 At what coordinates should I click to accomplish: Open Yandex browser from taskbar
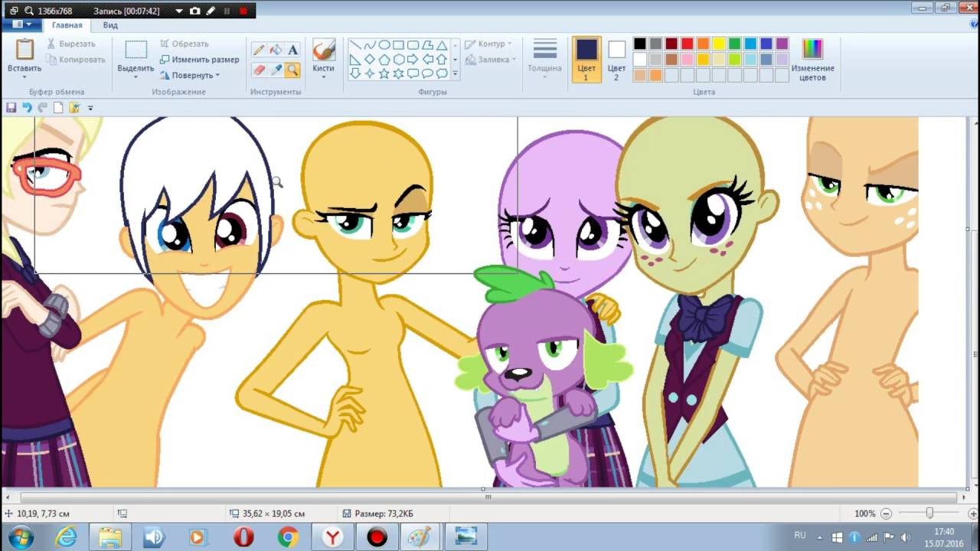(x=333, y=537)
